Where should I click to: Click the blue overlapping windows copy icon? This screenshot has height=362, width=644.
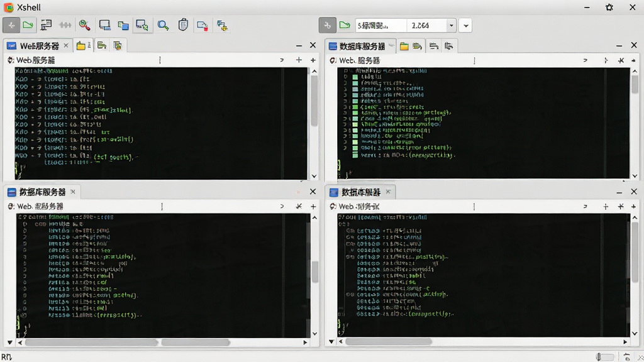click(123, 26)
